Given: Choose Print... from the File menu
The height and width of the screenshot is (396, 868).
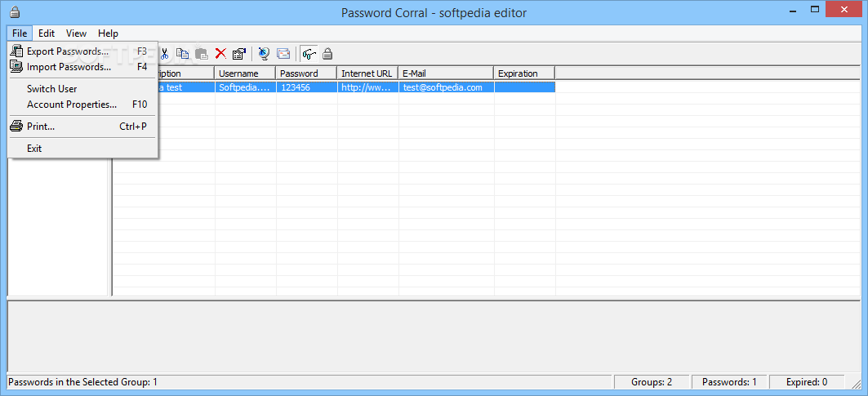Looking at the screenshot, I should (83, 127).
